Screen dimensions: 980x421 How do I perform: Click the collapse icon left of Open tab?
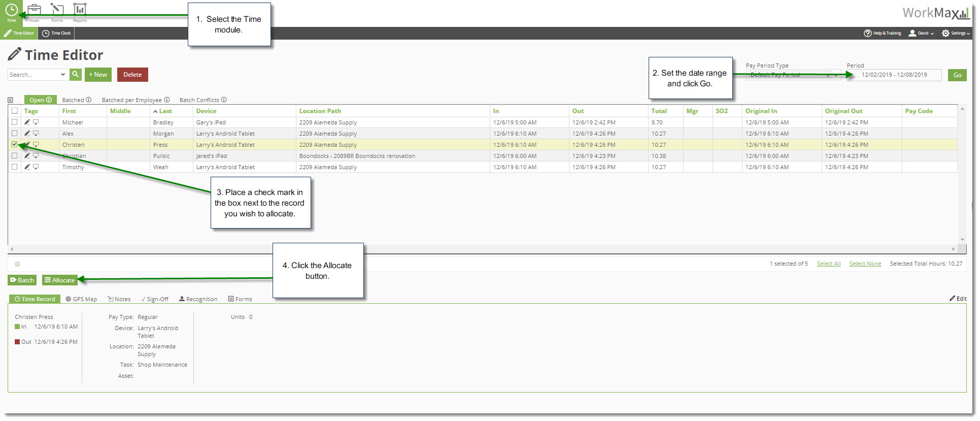coord(11,100)
